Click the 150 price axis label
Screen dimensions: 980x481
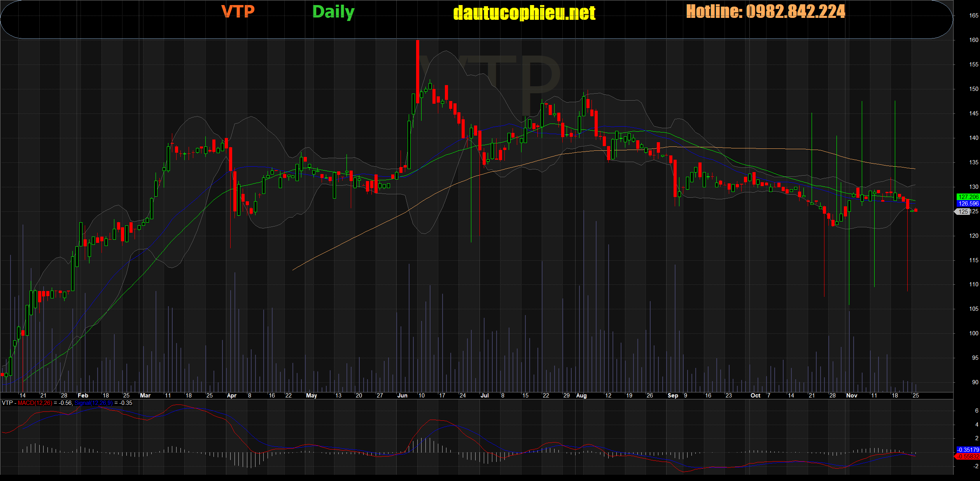point(974,89)
